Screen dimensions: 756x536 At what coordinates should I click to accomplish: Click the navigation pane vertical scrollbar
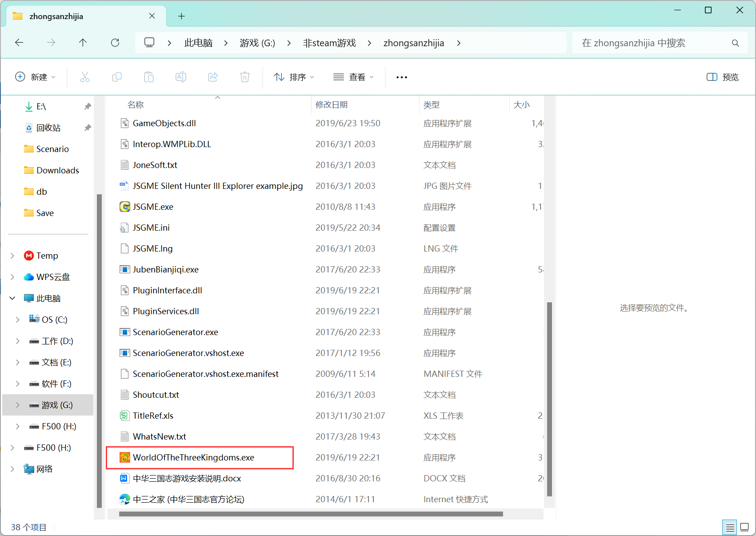[99, 351]
